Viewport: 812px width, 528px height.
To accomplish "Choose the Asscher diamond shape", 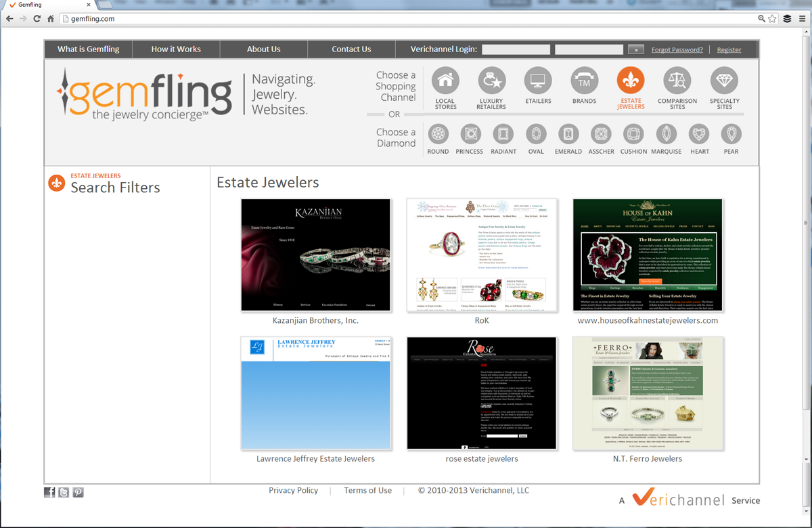I will click(601, 133).
